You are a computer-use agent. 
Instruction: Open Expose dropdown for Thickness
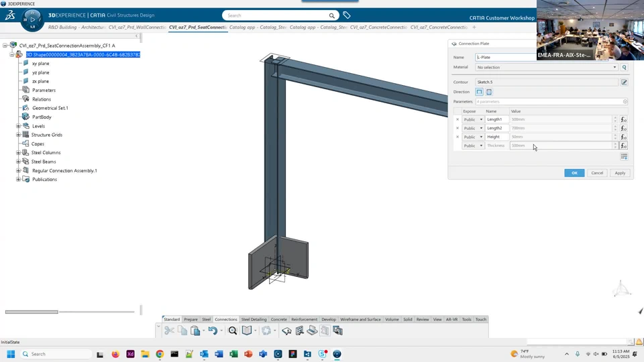(473, 145)
